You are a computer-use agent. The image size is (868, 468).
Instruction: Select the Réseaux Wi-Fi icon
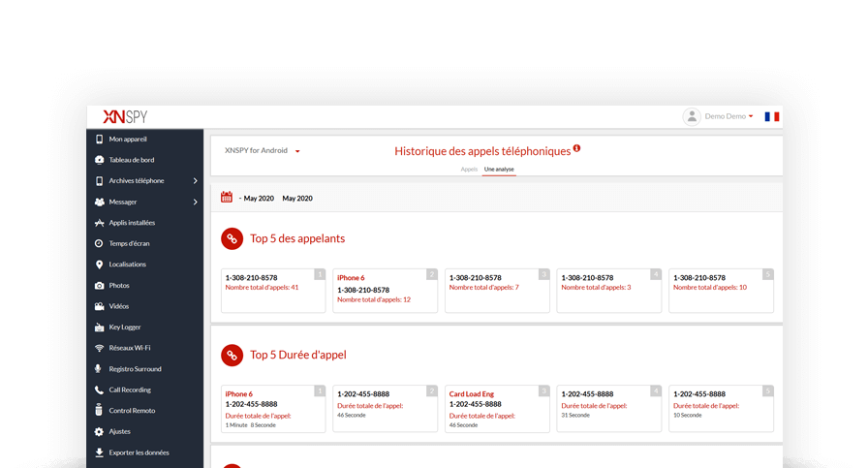pyautogui.click(x=99, y=348)
